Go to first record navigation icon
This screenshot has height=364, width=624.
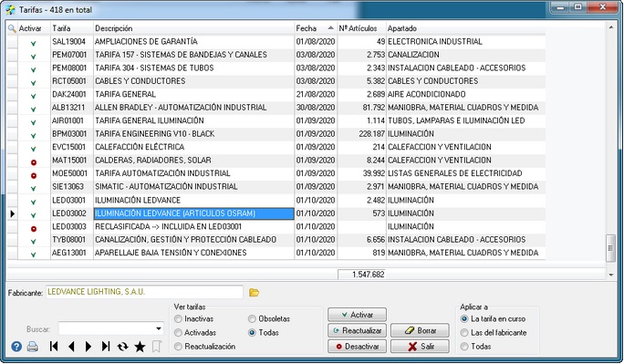coord(54,347)
